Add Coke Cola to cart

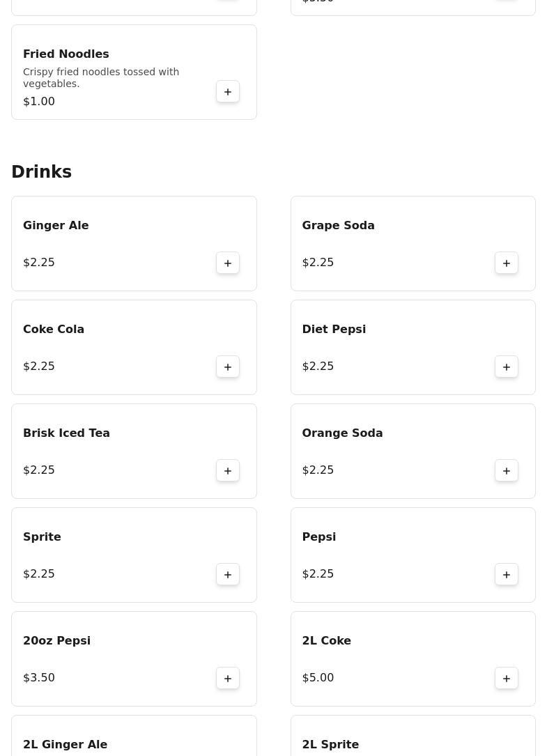tap(228, 367)
